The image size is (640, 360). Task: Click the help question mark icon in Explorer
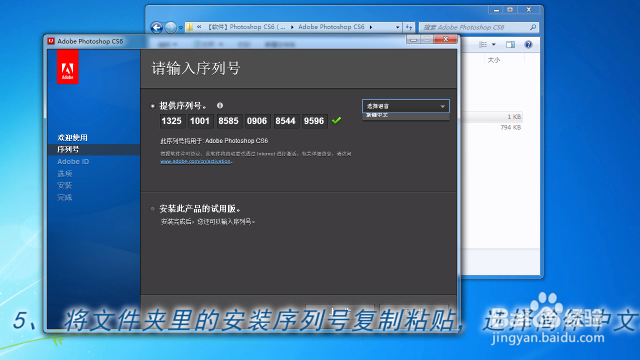[528, 44]
